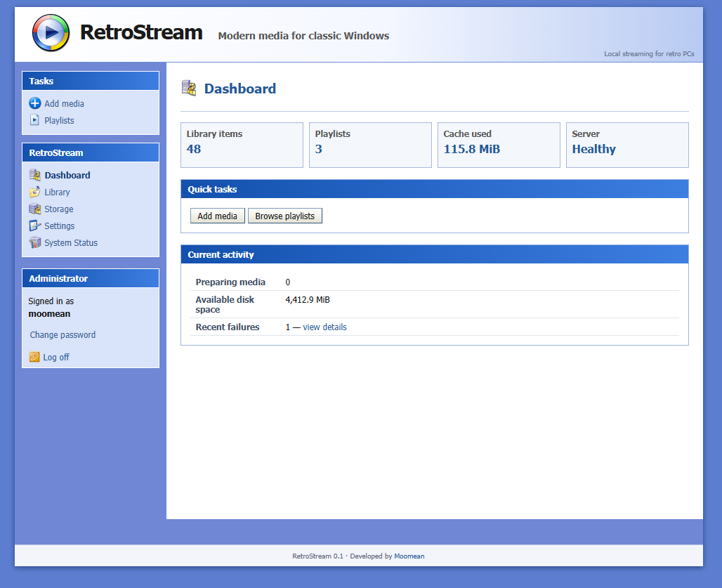Image resolution: width=722 pixels, height=588 pixels.
Task: Open the view details failures link
Action: pyautogui.click(x=324, y=327)
